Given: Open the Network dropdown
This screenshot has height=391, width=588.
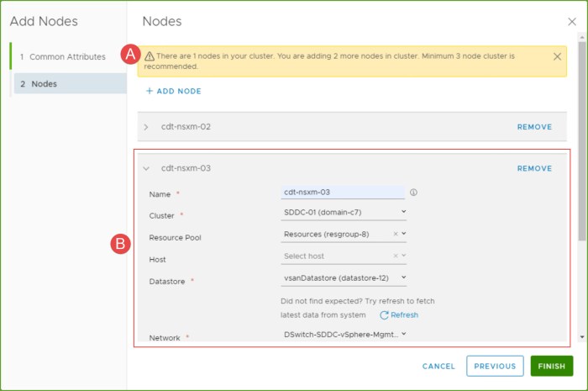Looking at the screenshot, I should point(344,335).
